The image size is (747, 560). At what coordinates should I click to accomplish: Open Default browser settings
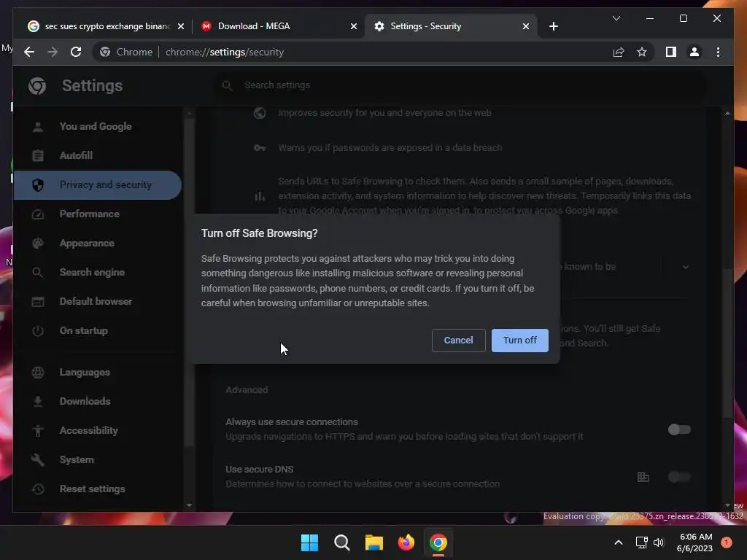point(97,301)
